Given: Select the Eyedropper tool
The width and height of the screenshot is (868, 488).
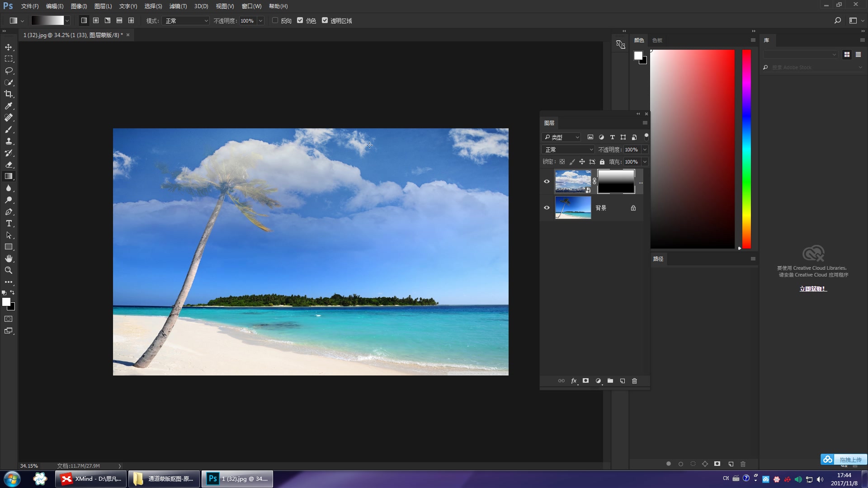Looking at the screenshot, I should pyautogui.click(x=9, y=106).
